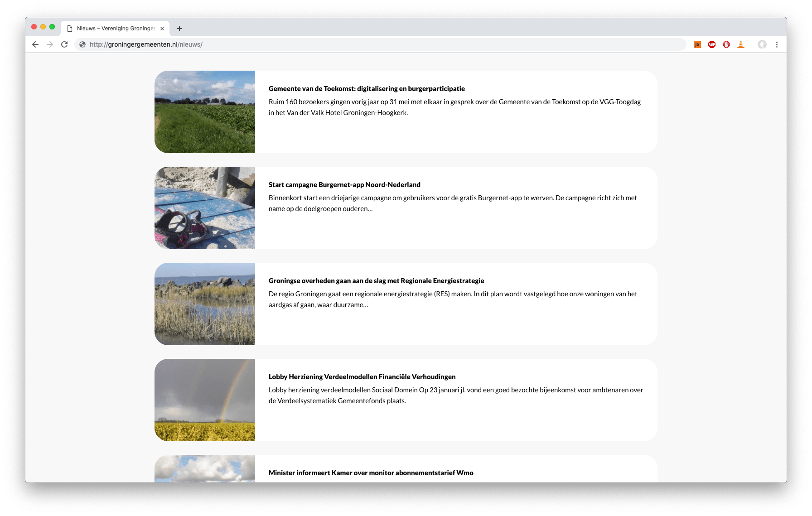Reload the page with the refresh icon

(64, 44)
